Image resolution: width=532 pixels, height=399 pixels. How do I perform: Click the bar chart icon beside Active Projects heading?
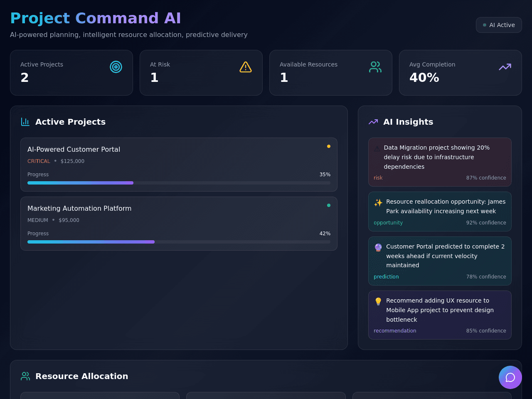25,122
